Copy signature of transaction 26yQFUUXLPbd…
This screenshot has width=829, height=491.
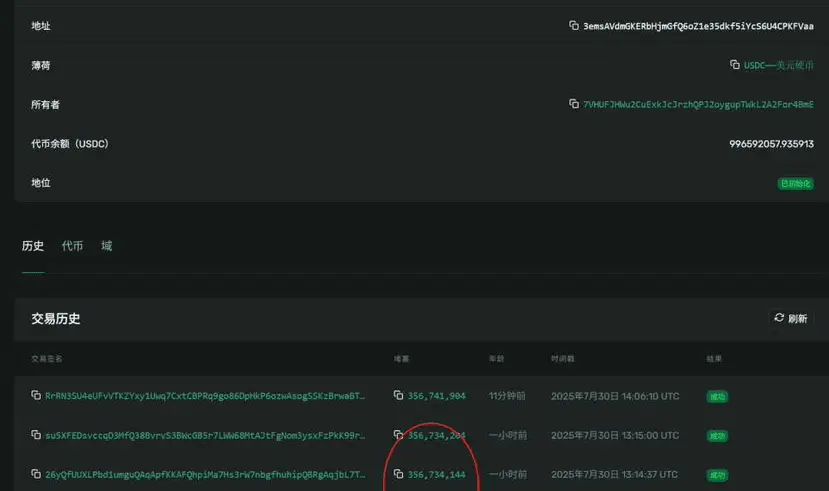36,474
